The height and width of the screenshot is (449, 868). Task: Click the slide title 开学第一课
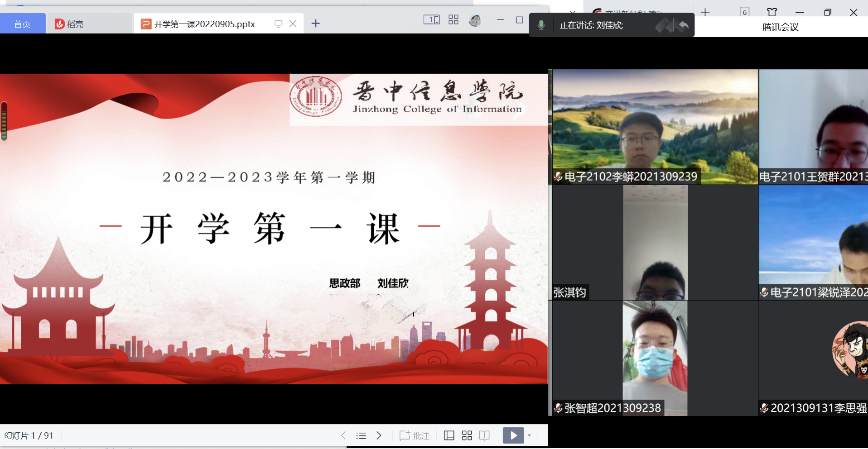270,229
